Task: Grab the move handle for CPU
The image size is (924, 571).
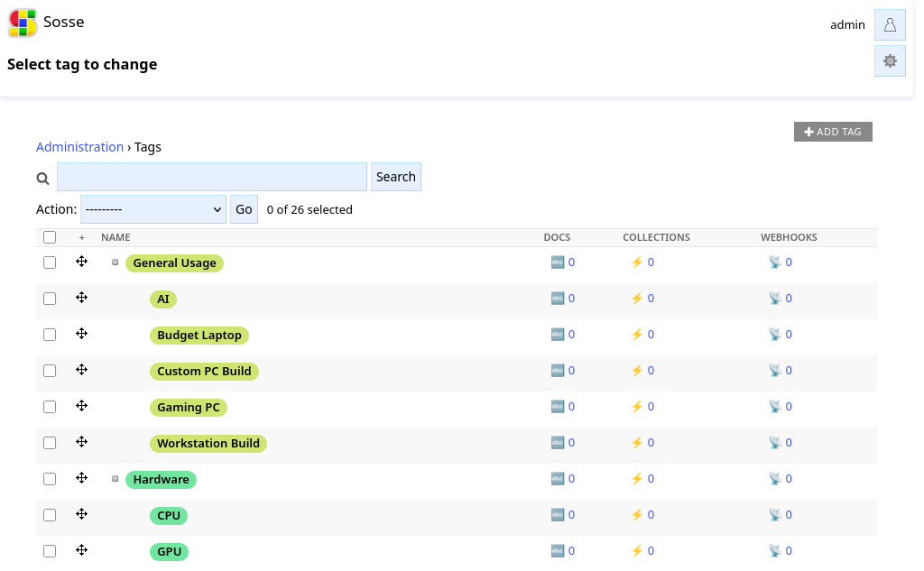Action: pos(82,514)
